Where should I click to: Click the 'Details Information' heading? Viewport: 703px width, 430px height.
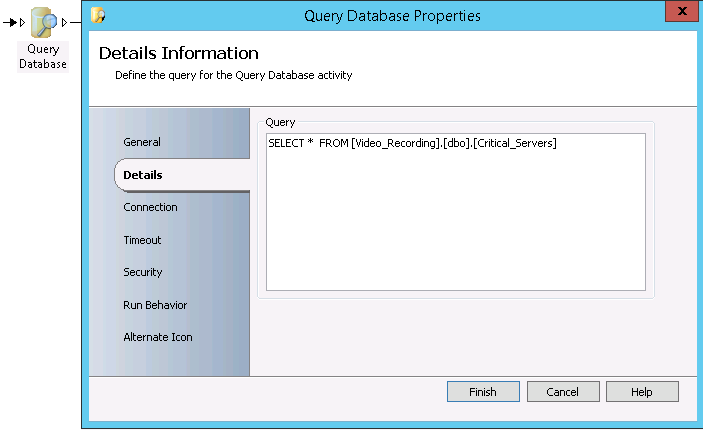(x=178, y=53)
